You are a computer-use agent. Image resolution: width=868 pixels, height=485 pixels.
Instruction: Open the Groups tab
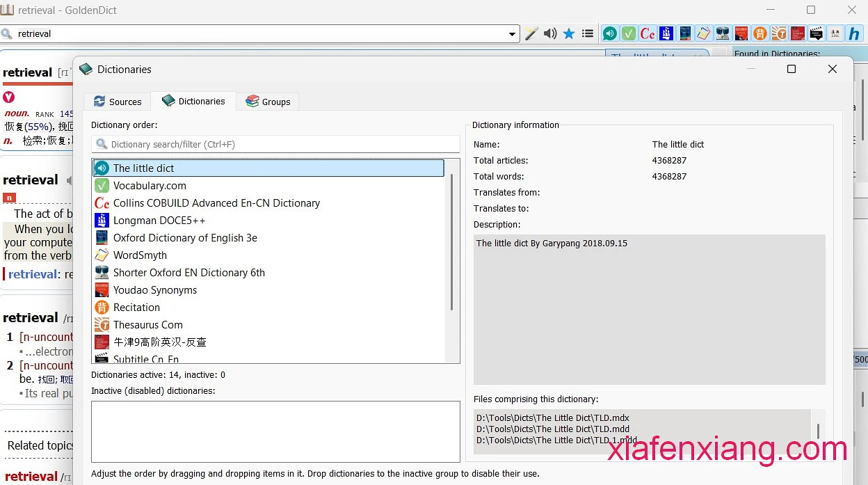tap(268, 102)
